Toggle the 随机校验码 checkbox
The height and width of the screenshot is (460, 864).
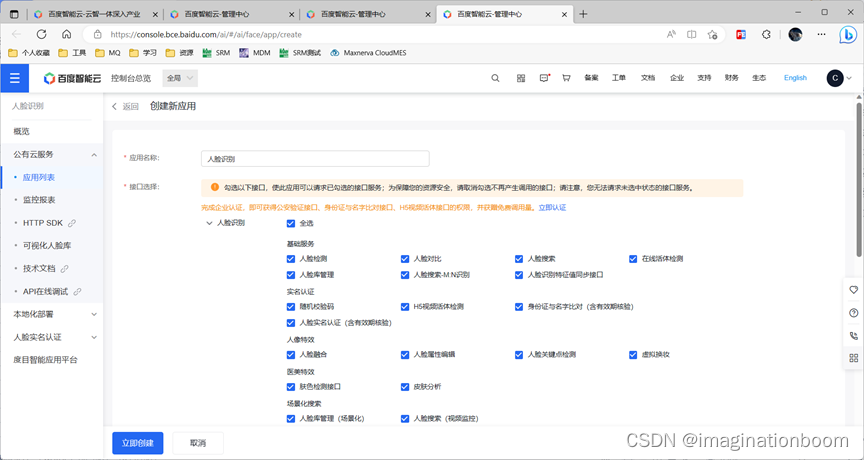pyautogui.click(x=290, y=306)
